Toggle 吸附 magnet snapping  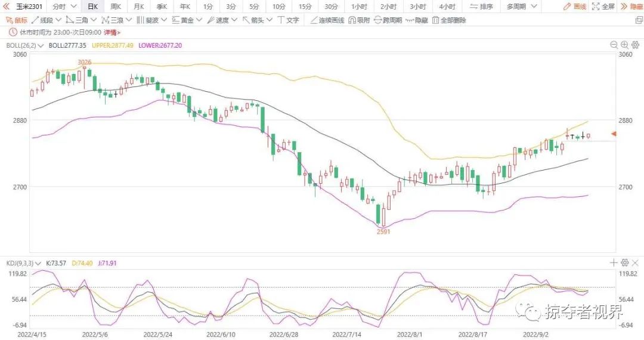pyautogui.click(x=359, y=20)
